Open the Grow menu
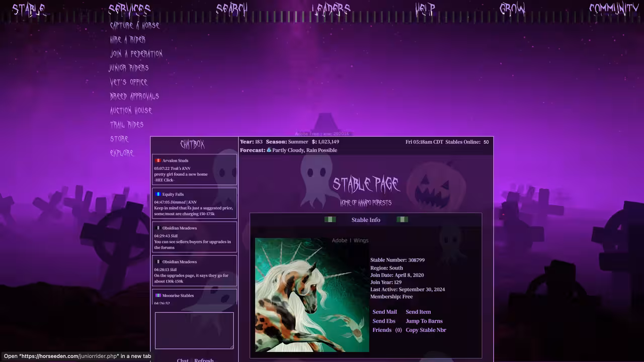The width and height of the screenshot is (644, 362). coord(512,10)
